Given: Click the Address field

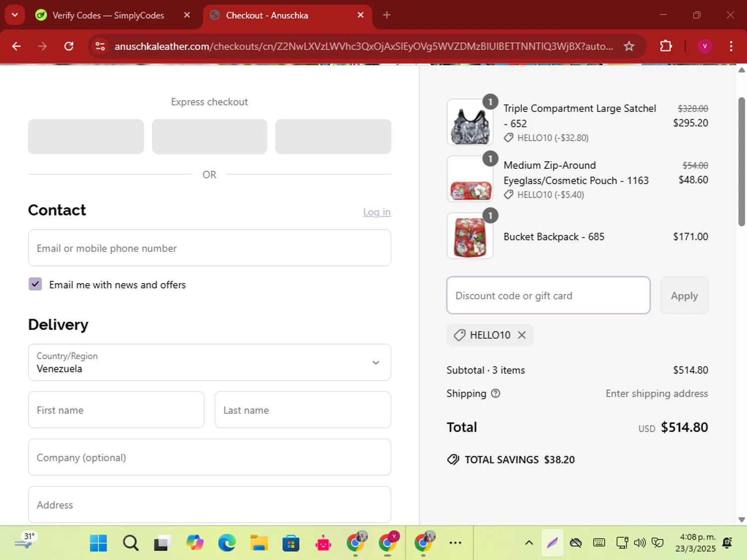Looking at the screenshot, I should (x=209, y=505).
